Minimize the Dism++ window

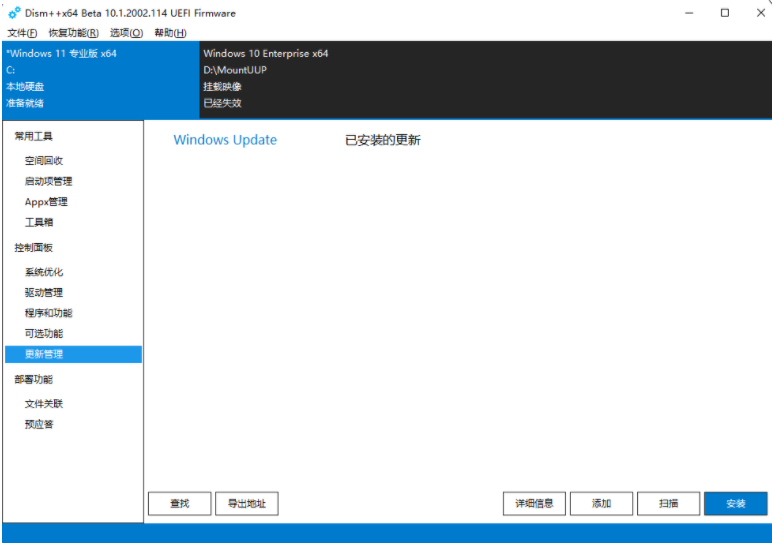click(x=689, y=13)
